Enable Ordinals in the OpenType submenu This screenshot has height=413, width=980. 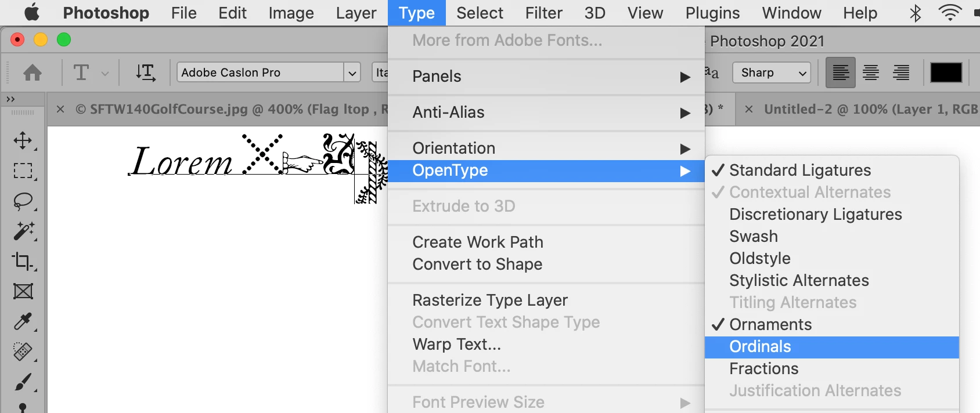point(760,346)
